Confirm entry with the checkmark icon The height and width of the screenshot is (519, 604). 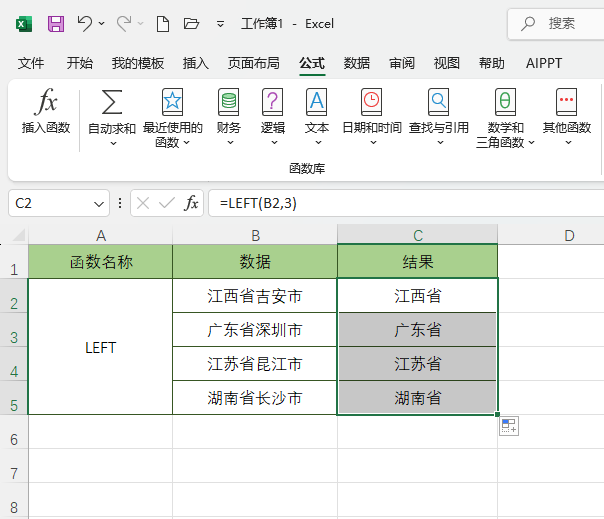pyautogui.click(x=167, y=203)
